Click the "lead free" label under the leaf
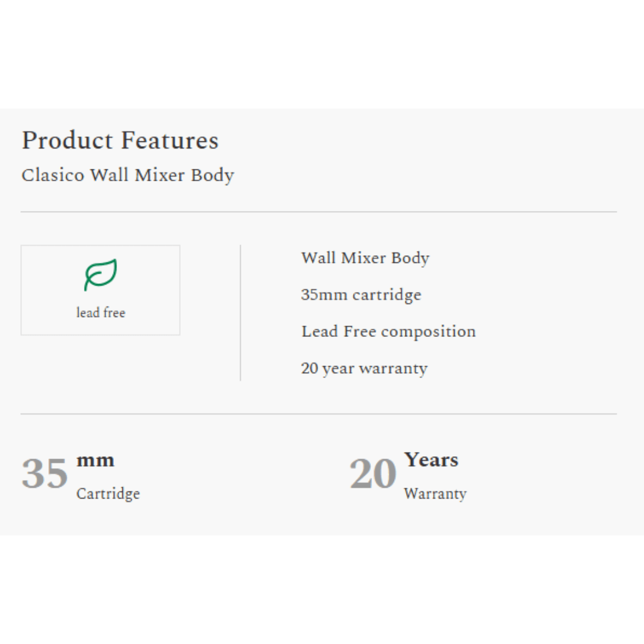The width and height of the screenshot is (644, 644). point(101,312)
